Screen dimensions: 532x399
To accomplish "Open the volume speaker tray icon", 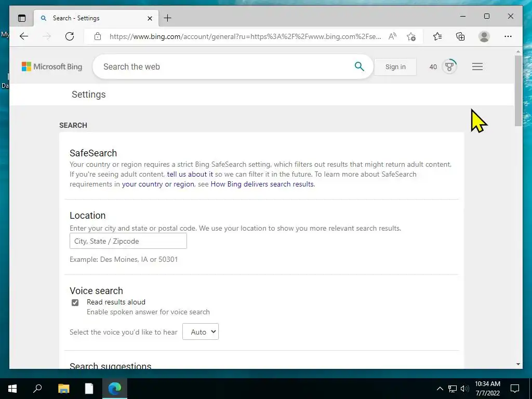I will pos(464,389).
